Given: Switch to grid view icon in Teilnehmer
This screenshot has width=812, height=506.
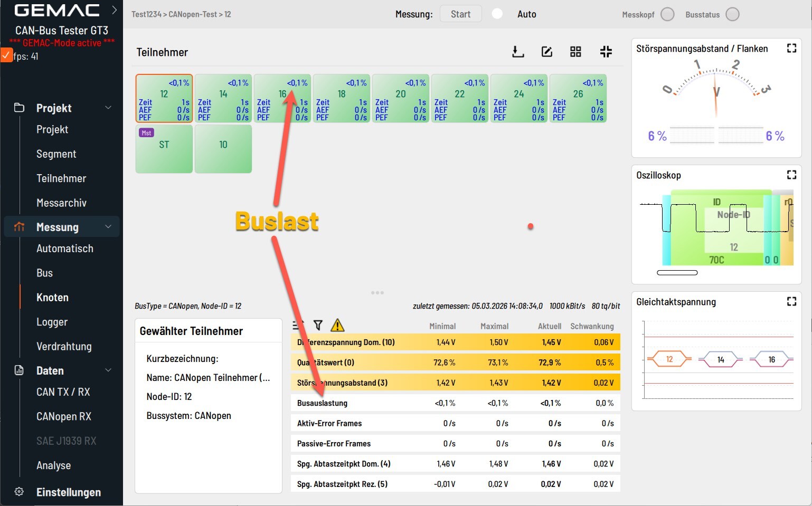Looking at the screenshot, I should 575,52.
